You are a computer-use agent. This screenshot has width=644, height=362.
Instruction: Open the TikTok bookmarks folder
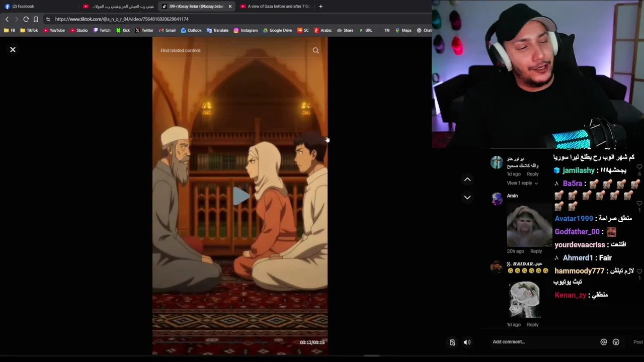[29, 30]
